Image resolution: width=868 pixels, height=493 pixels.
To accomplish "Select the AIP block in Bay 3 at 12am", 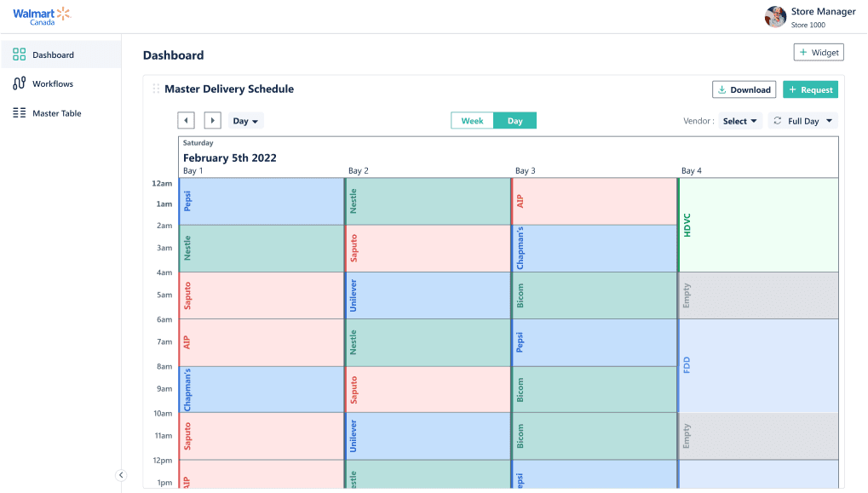I will tap(595, 202).
